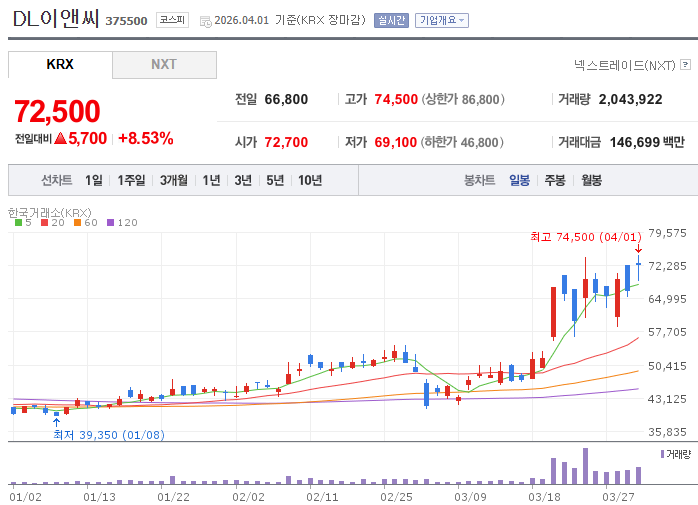Viewport: 698px width, 505px height.
Task: Click the clock icon beside the date
Action: click(206, 21)
